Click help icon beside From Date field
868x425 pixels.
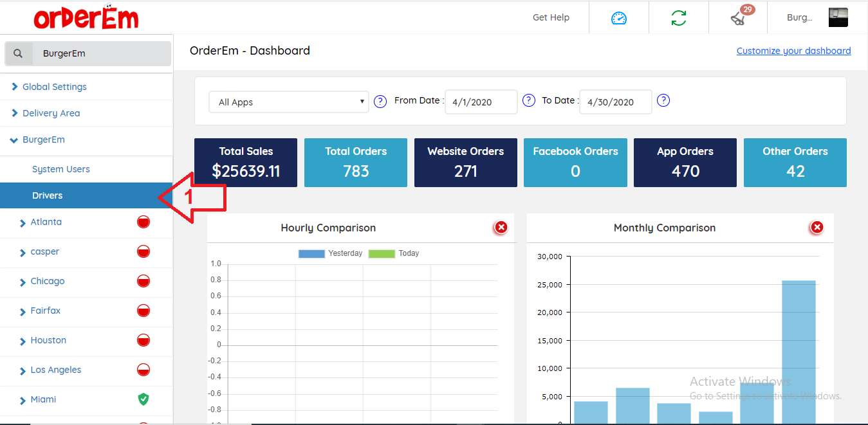(x=529, y=101)
